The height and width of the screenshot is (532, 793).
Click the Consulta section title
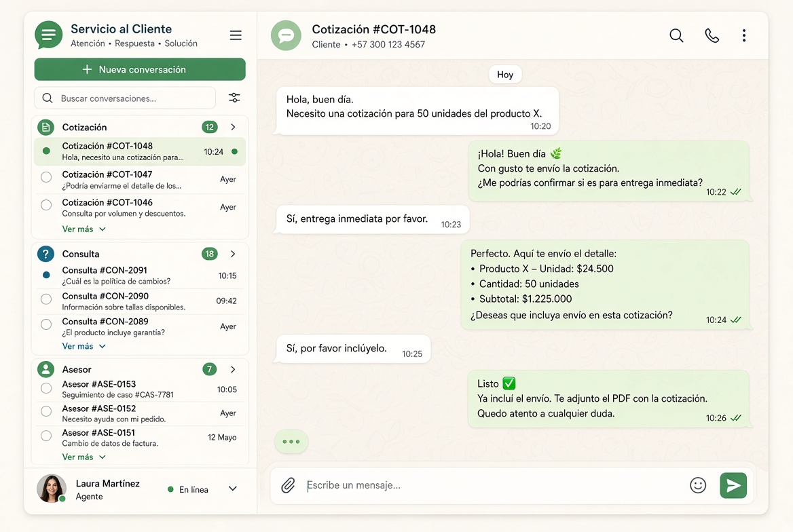(81, 254)
